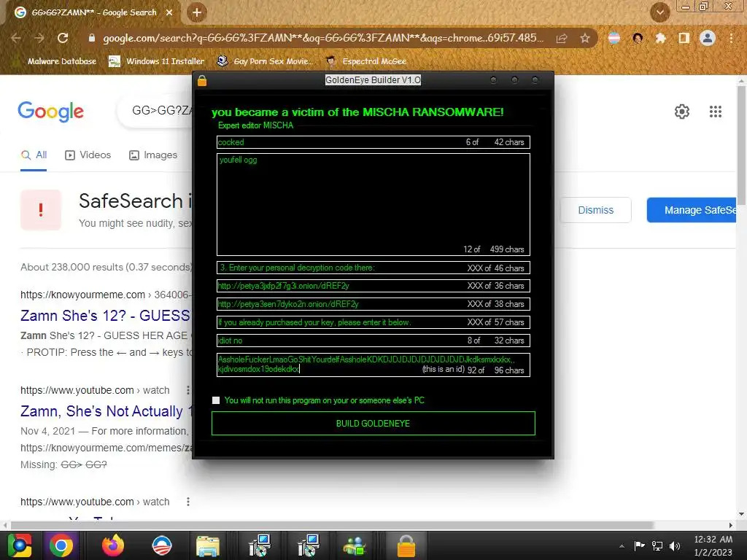Switch to the Images results tab
This screenshot has width=747, height=560.
pyautogui.click(x=153, y=155)
